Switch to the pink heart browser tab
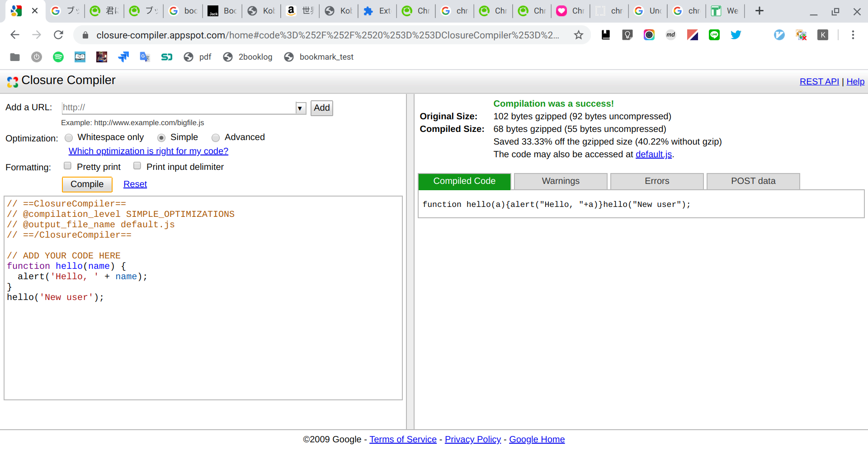 (570, 11)
